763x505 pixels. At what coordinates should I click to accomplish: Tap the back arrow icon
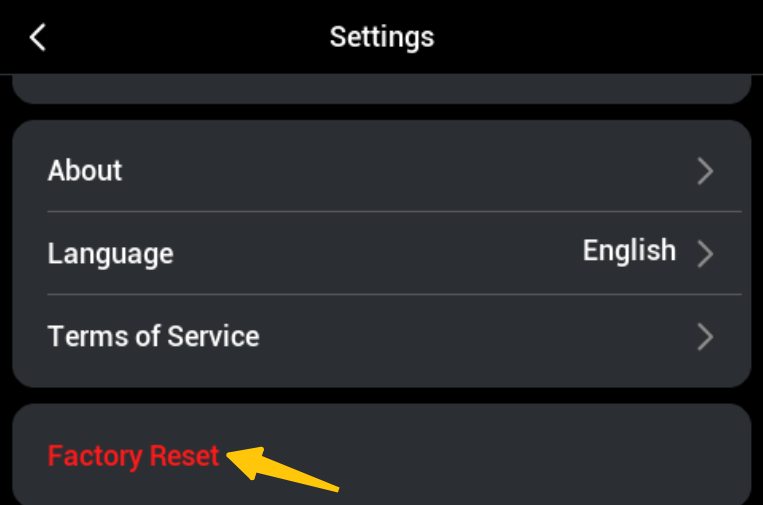point(38,38)
